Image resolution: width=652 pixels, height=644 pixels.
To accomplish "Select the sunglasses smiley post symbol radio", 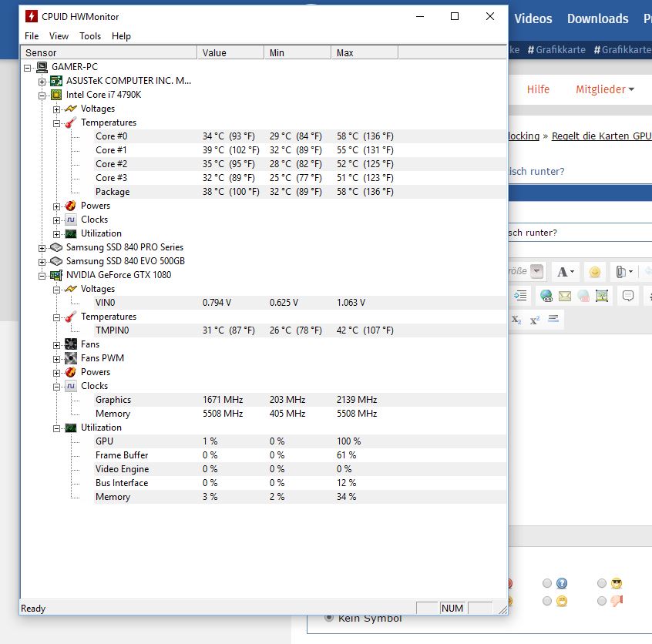I will 601,583.
